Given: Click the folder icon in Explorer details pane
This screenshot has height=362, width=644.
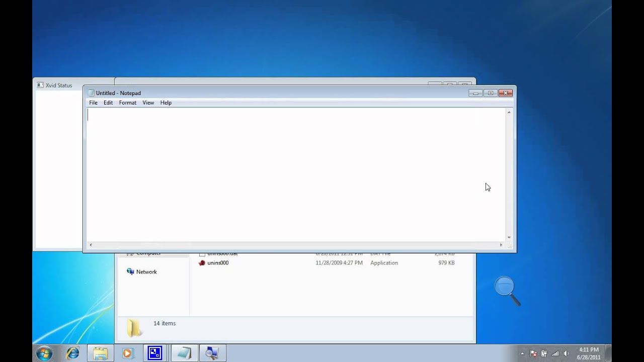Looking at the screenshot, I should tap(134, 328).
